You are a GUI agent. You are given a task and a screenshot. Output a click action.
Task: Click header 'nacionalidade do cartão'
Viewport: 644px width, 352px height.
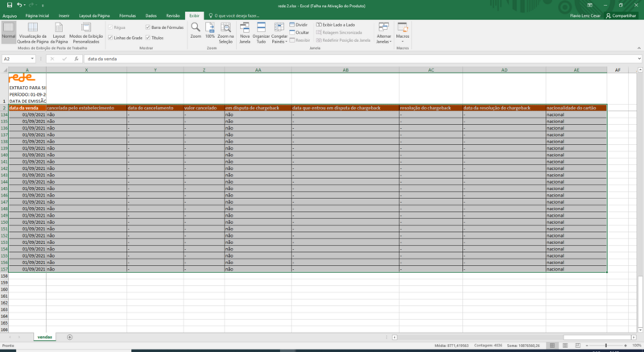(576, 108)
